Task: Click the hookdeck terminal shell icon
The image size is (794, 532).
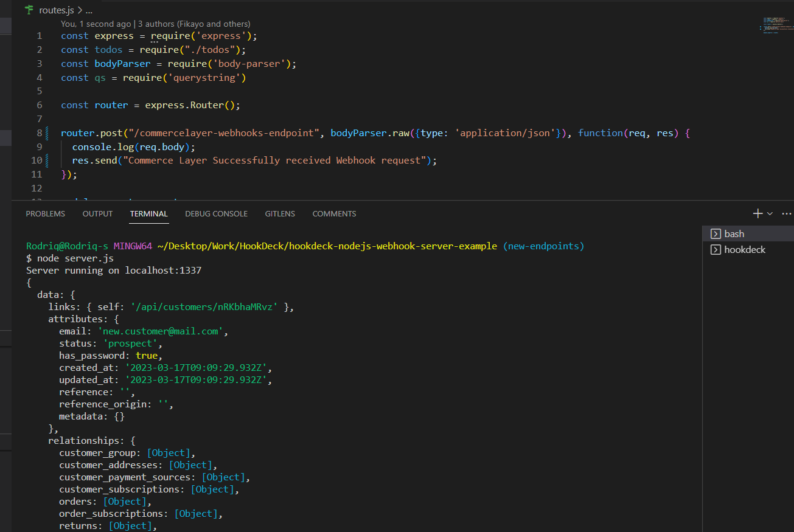Action: click(716, 249)
